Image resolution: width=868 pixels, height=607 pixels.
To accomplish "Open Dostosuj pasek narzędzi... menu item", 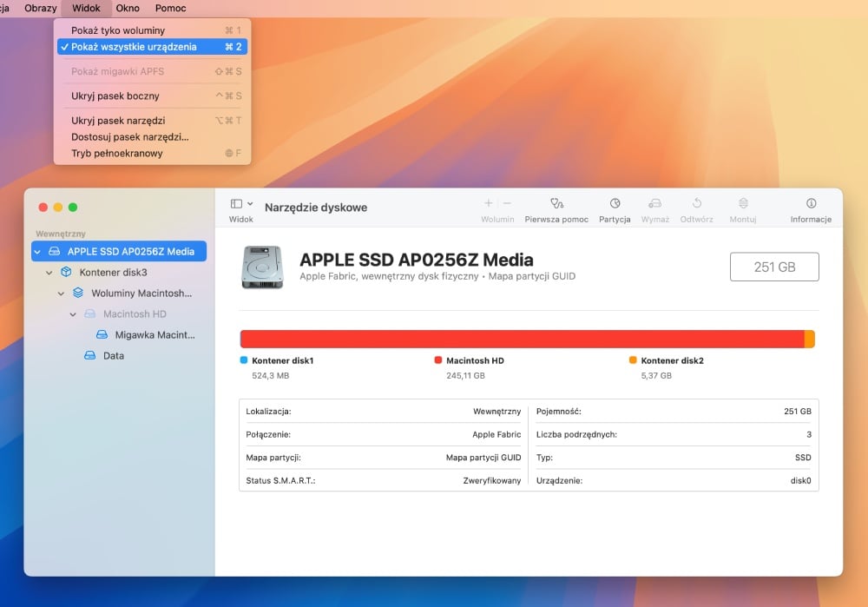I will [152, 137].
